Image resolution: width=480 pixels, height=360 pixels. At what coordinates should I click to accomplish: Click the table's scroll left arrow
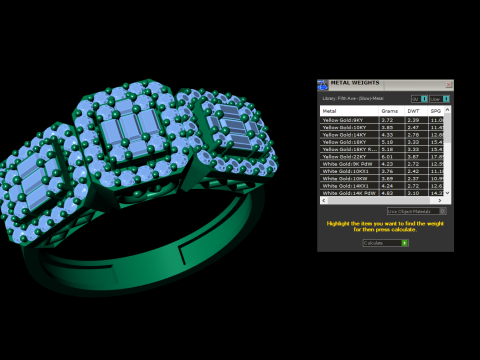[323, 200]
